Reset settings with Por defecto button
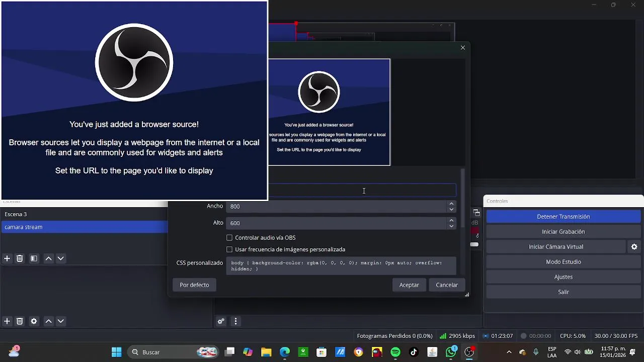 (194, 285)
